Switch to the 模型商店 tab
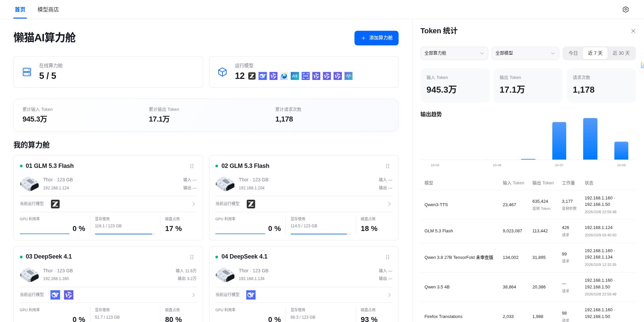Viewport: 644px width, 322px height. 48,9
